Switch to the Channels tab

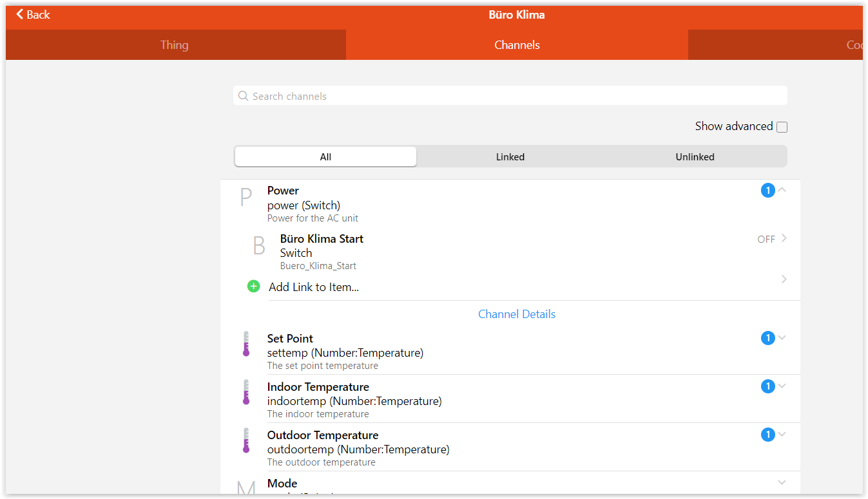pos(517,45)
